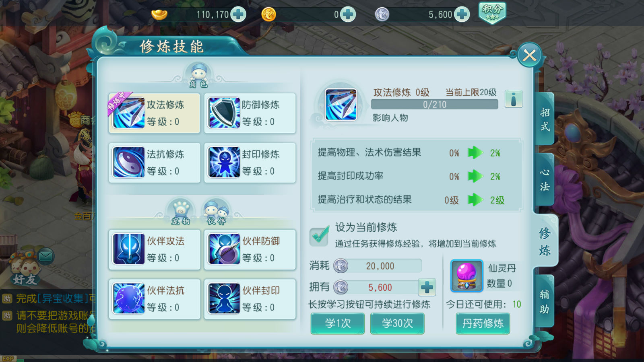
Task: Select the 伙伴封印 skill icon
Action: click(224, 298)
